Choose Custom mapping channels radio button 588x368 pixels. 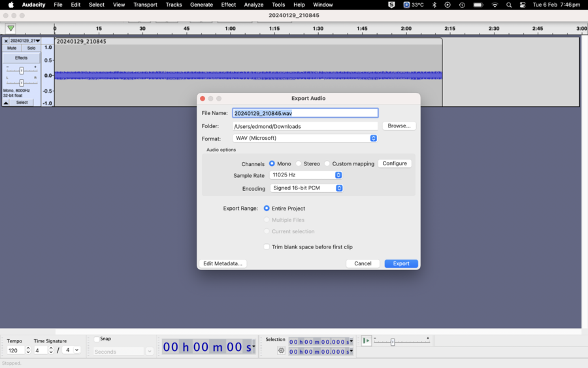tap(327, 164)
